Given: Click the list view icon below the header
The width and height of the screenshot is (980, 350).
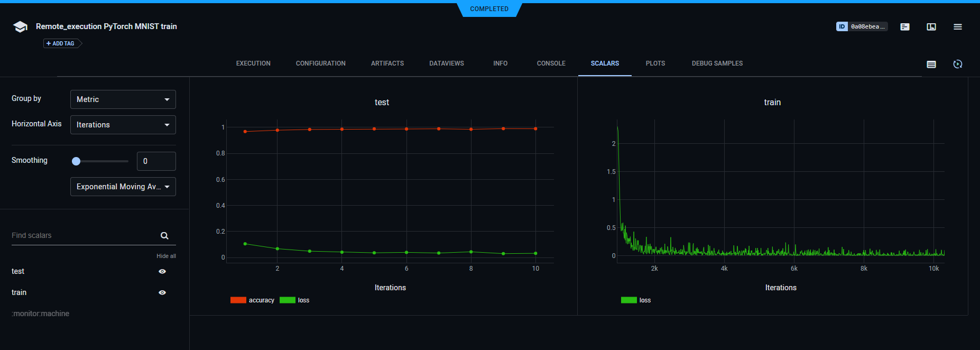Looking at the screenshot, I should pos(931,64).
